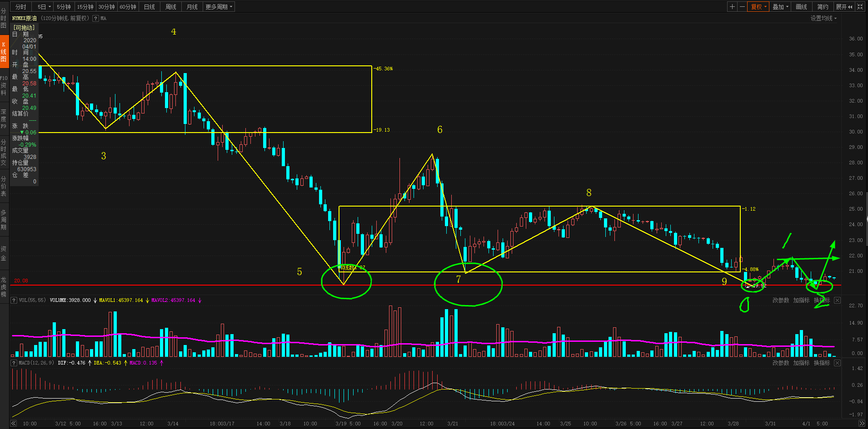This screenshot has width=868, height=429.
Task: Open 龙虎榜 in left sidebar
Action: [x=4, y=287]
